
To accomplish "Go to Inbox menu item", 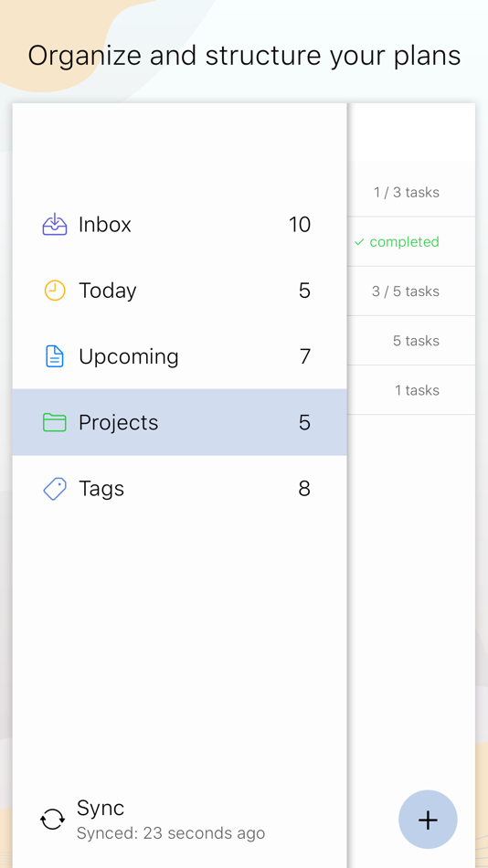I will click(179, 224).
